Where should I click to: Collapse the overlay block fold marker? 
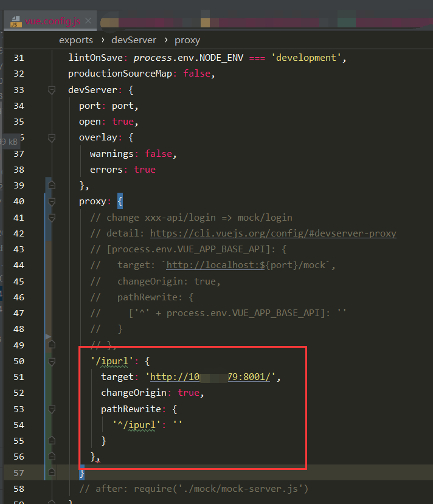pyautogui.click(x=52, y=138)
